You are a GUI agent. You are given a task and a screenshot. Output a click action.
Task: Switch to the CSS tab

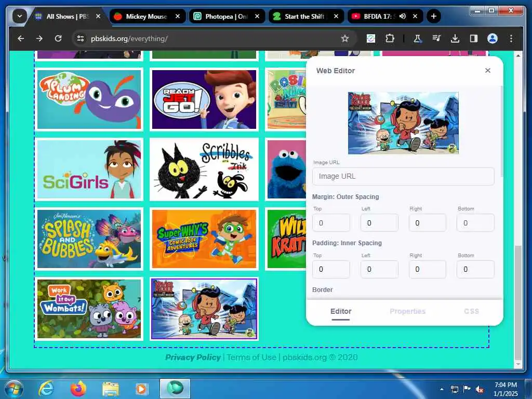[x=471, y=311]
